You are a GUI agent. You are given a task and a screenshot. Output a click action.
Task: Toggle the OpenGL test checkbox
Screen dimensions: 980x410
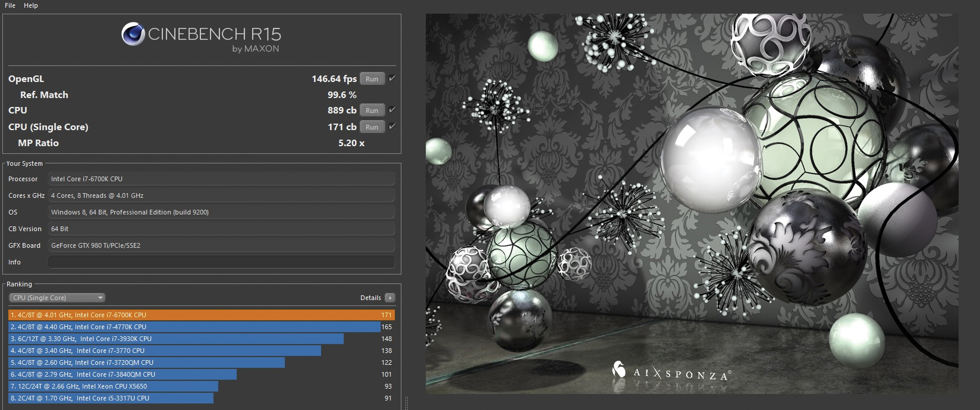392,78
